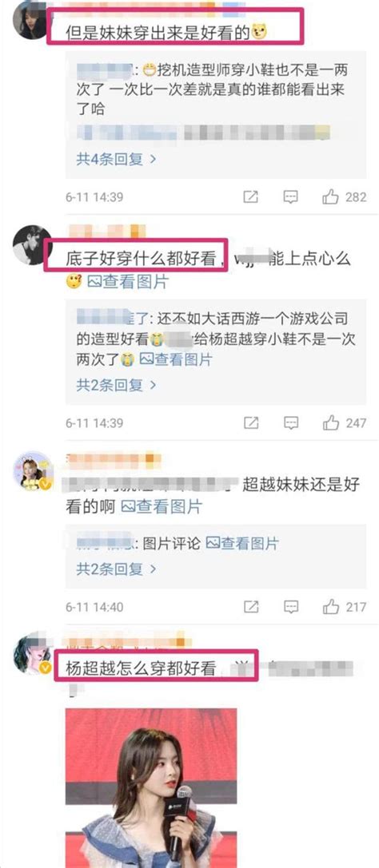Open 查看图片 link after 能上点心么

128,283
